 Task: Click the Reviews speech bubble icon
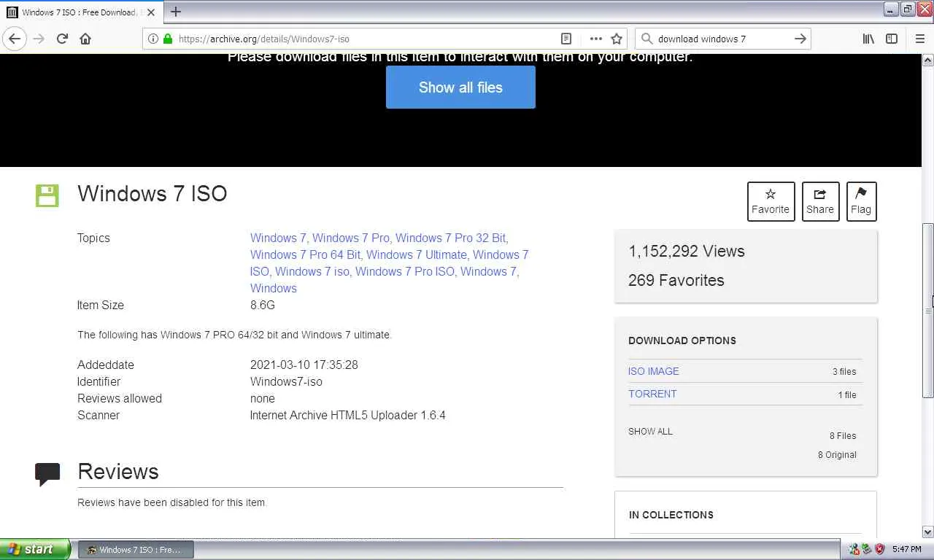click(x=47, y=475)
